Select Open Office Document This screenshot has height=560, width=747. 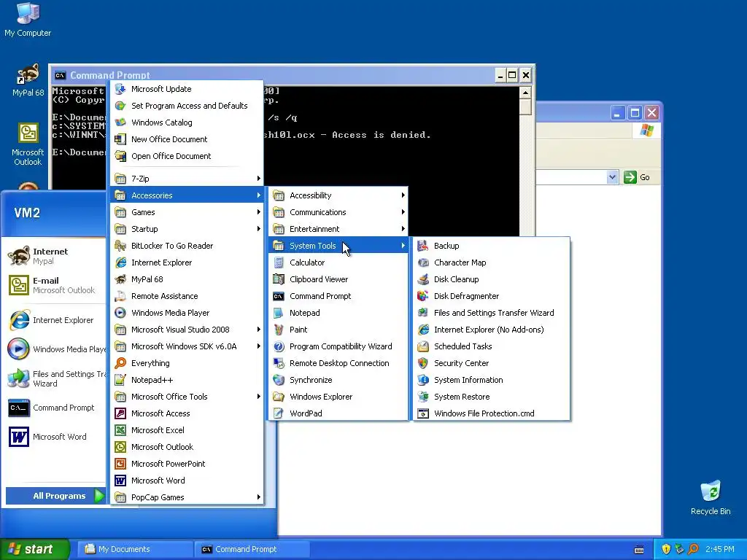187,156
